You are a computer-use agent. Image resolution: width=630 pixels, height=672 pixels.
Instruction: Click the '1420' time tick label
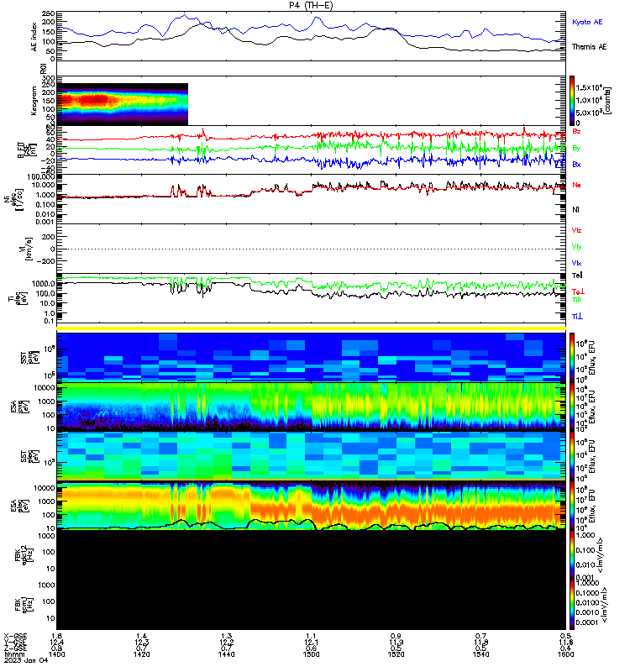(141, 654)
